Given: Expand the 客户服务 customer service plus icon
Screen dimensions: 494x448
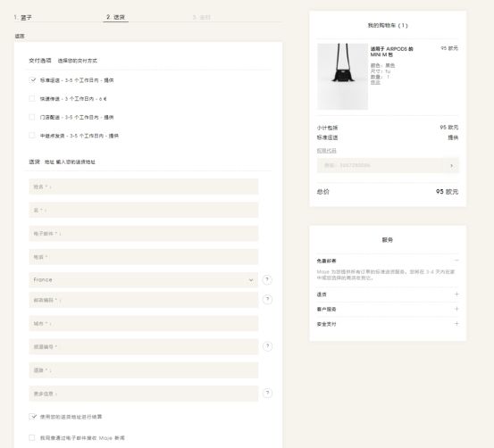Looking at the screenshot, I should [x=456, y=309].
